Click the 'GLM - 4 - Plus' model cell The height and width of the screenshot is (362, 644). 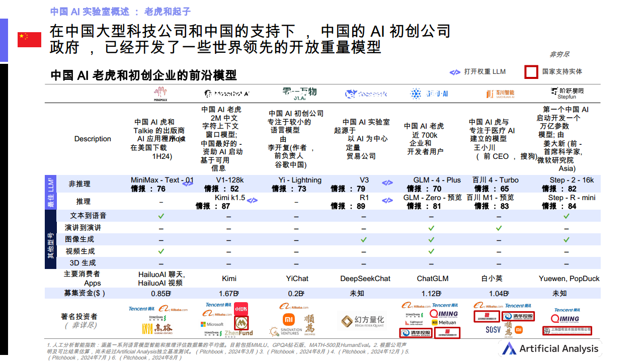pos(437,179)
